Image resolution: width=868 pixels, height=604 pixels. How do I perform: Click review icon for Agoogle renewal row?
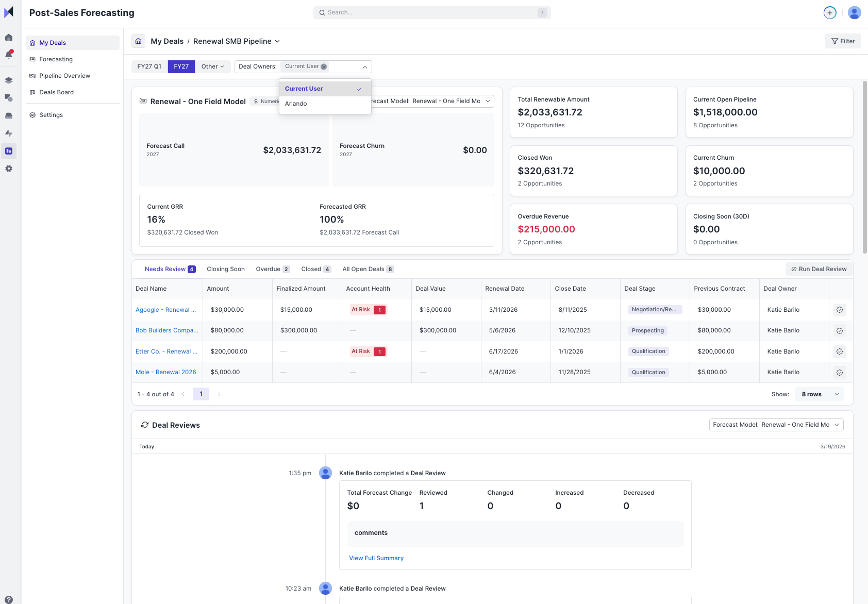840,310
